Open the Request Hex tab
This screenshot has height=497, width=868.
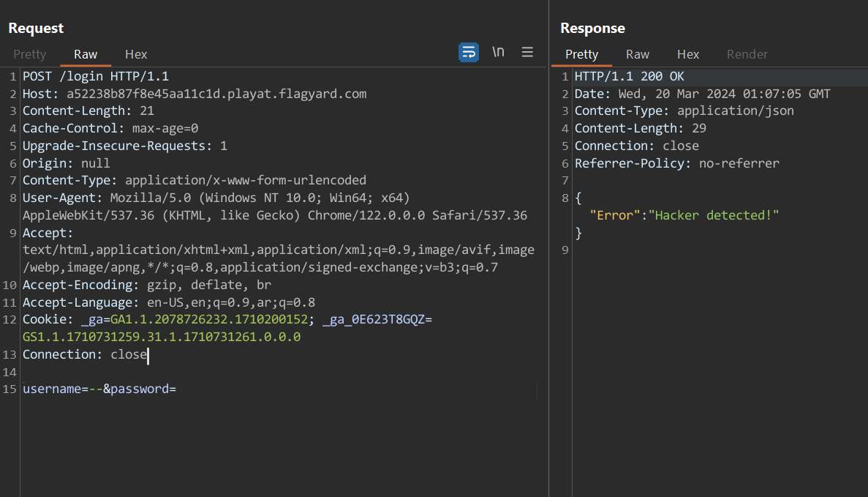[136, 54]
